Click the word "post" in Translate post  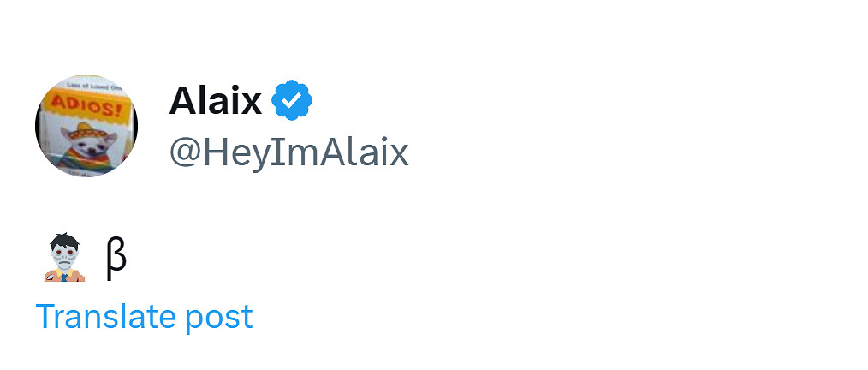click(218, 319)
